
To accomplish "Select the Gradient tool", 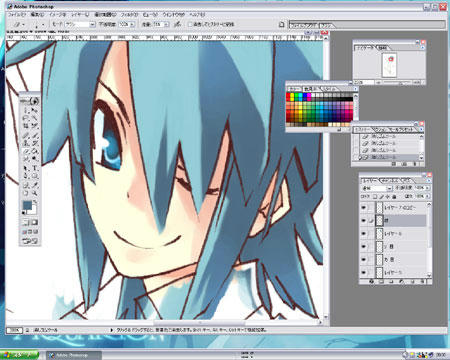I will tap(34, 151).
